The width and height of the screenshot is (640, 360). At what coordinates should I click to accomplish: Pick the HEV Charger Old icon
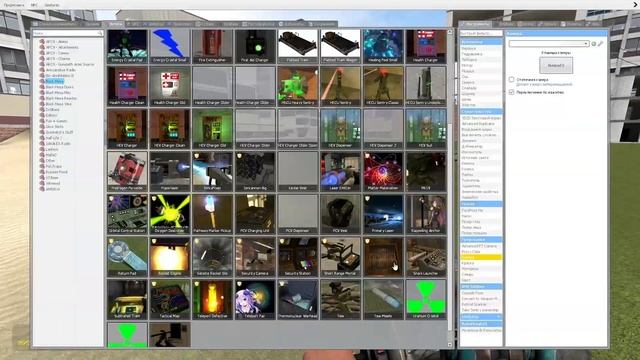tap(212, 129)
